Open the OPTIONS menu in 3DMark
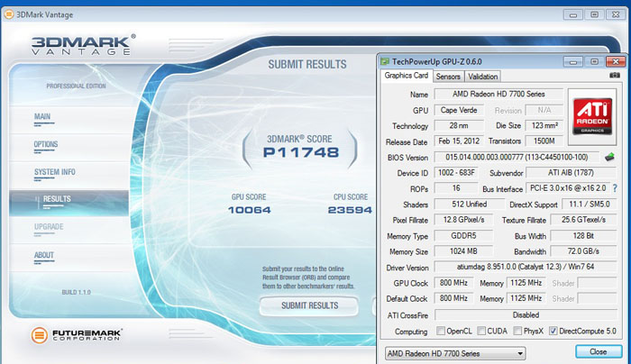This screenshot has width=631, height=364. click(46, 144)
